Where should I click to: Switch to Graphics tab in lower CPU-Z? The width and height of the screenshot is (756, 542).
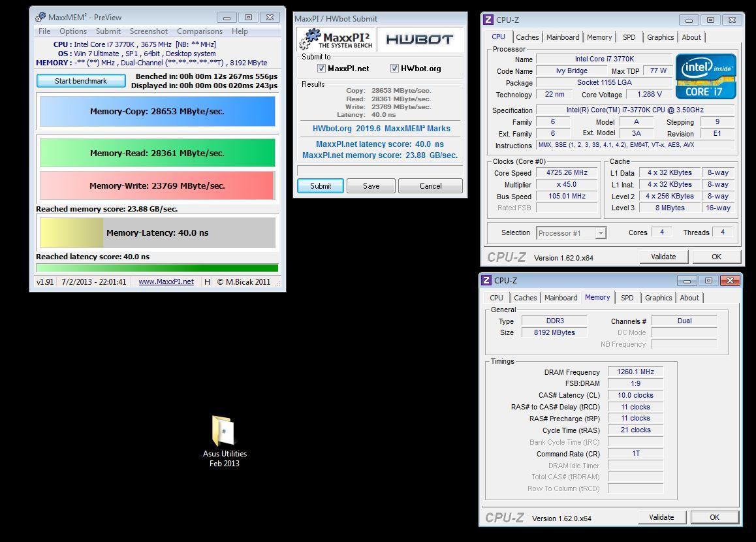(658, 298)
